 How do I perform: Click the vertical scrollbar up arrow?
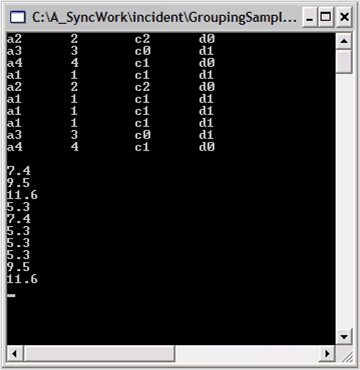click(x=344, y=41)
